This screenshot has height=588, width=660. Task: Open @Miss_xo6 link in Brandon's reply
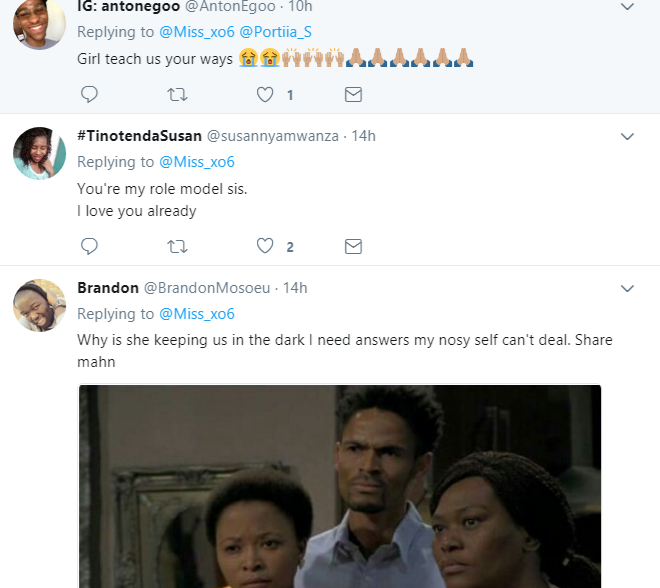coord(197,314)
